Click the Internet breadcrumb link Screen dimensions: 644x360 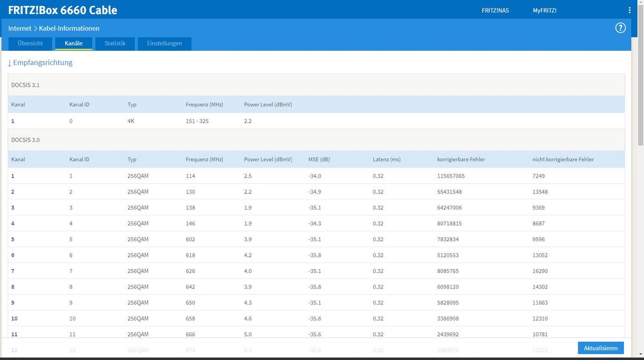(x=20, y=28)
